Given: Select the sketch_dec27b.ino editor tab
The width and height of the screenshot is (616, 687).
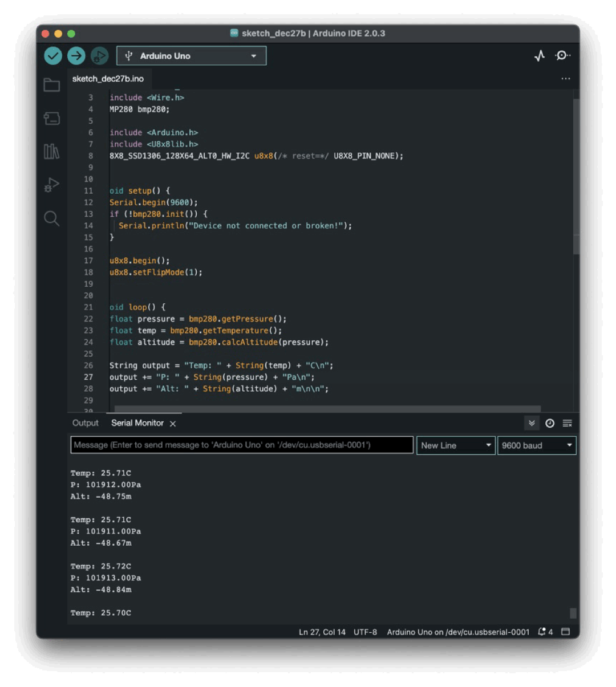Looking at the screenshot, I should pos(107,78).
